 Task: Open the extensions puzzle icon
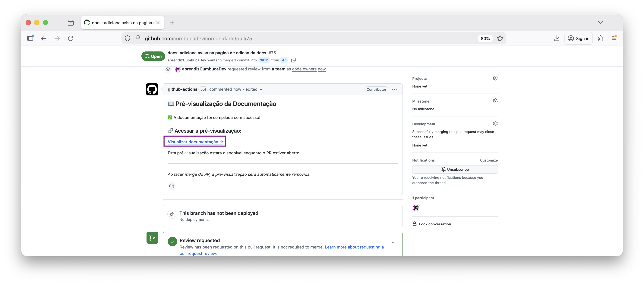point(601,38)
